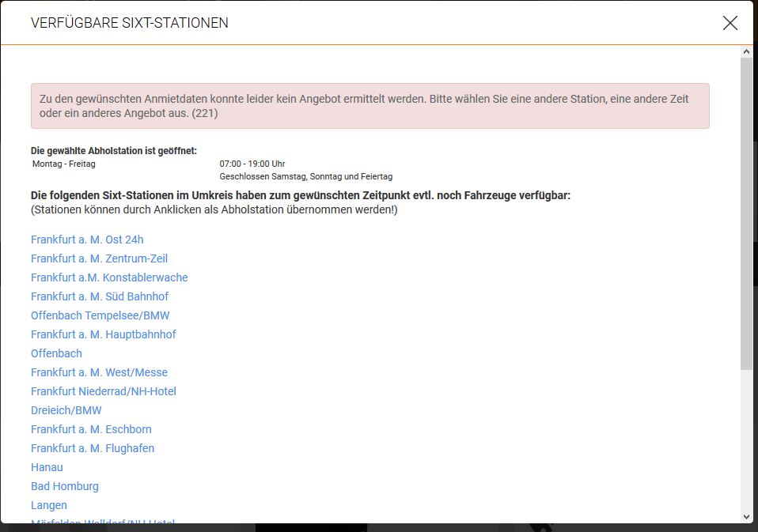Select the Offenbach station link
The height and width of the screenshot is (532, 758).
[56, 353]
